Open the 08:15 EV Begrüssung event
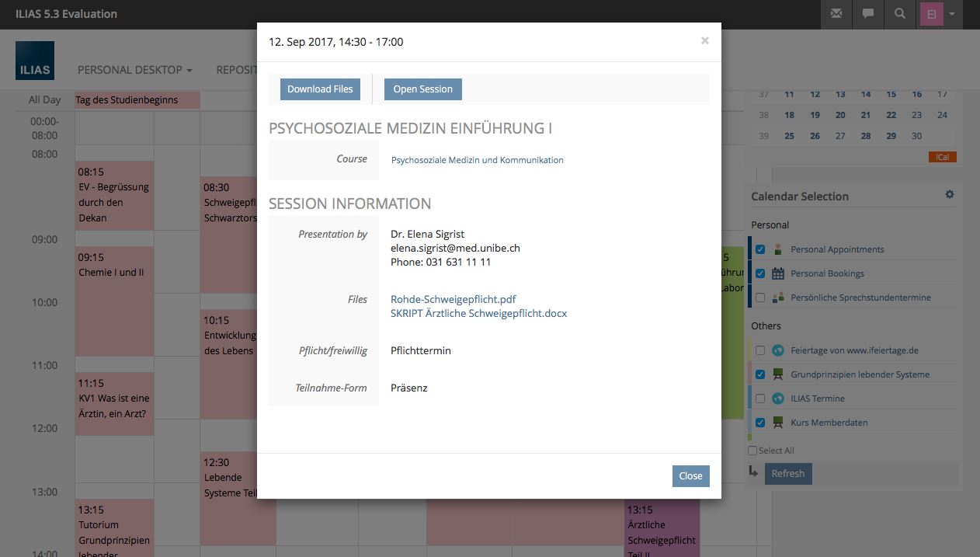This screenshot has width=980, height=557. tap(115, 195)
